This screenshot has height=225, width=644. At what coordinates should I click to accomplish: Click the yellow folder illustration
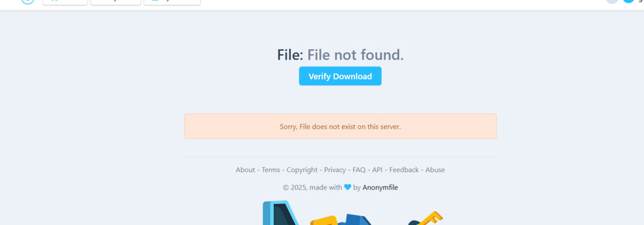click(325, 221)
